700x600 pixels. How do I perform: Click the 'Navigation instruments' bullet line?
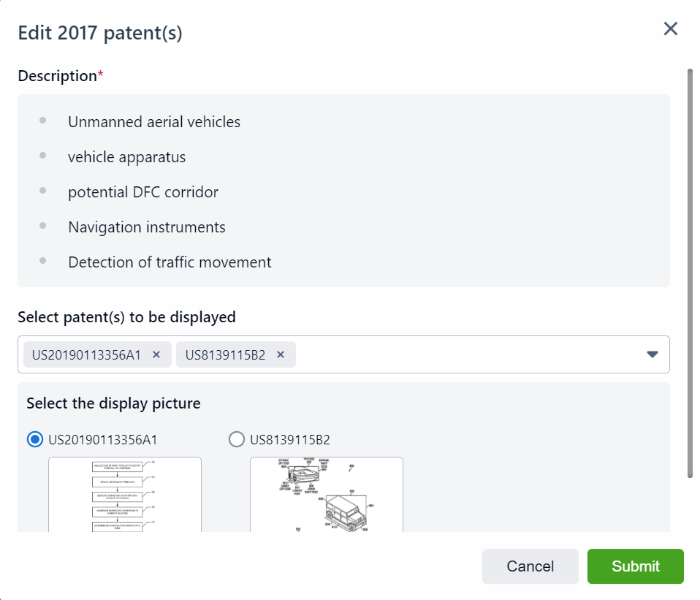pos(147,227)
